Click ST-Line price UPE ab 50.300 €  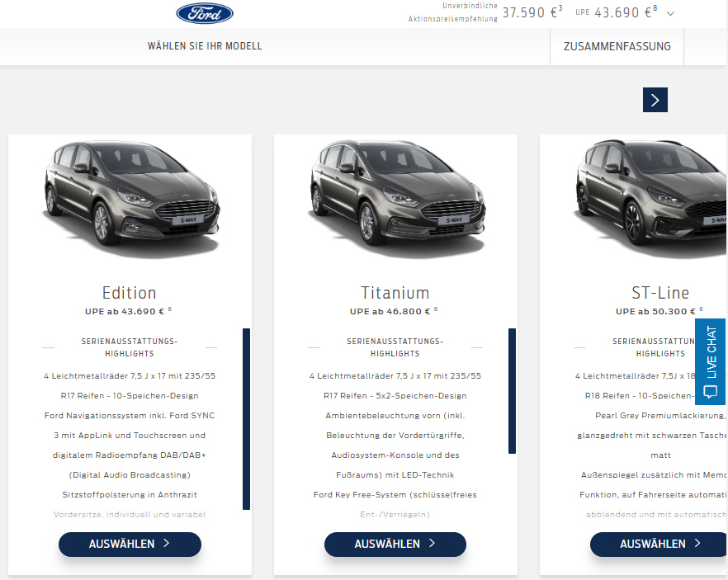click(x=655, y=311)
